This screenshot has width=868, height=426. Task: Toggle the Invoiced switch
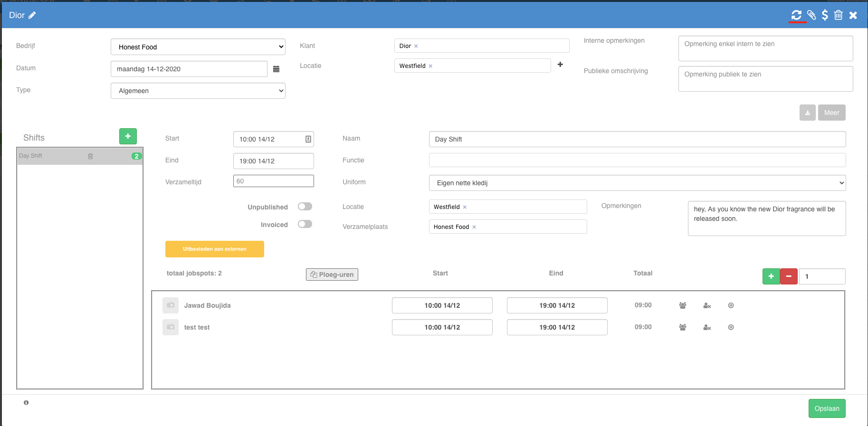coord(305,224)
